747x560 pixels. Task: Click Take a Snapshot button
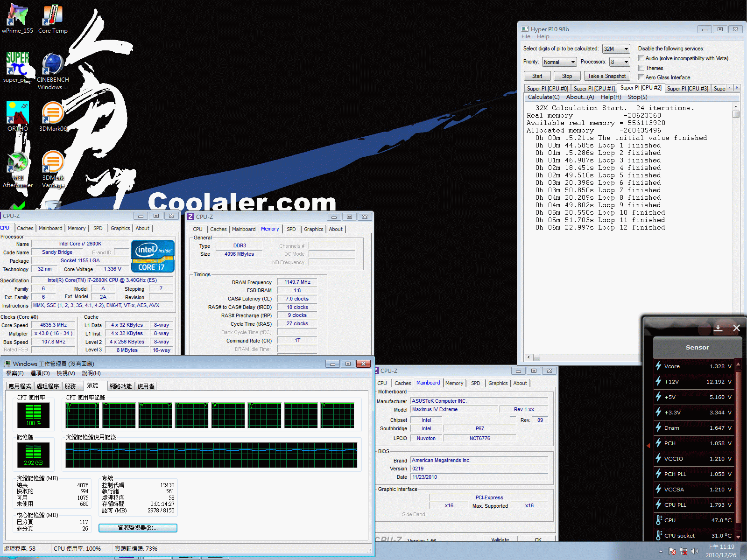coord(606,76)
